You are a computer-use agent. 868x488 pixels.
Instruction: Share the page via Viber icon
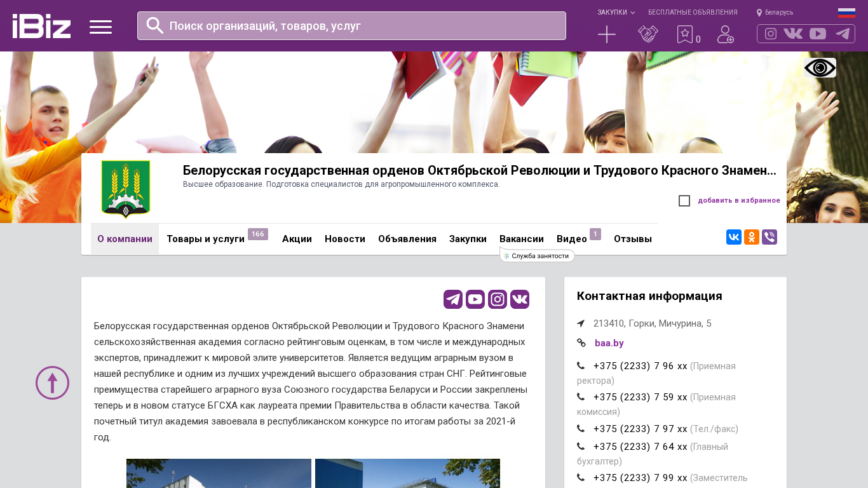pyautogui.click(x=770, y=237)
